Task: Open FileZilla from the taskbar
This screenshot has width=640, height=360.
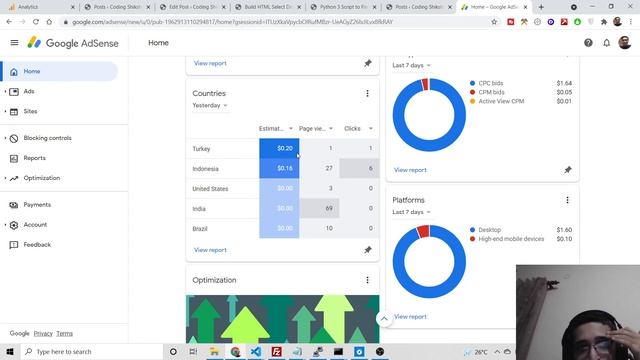Action: [276, 351]
